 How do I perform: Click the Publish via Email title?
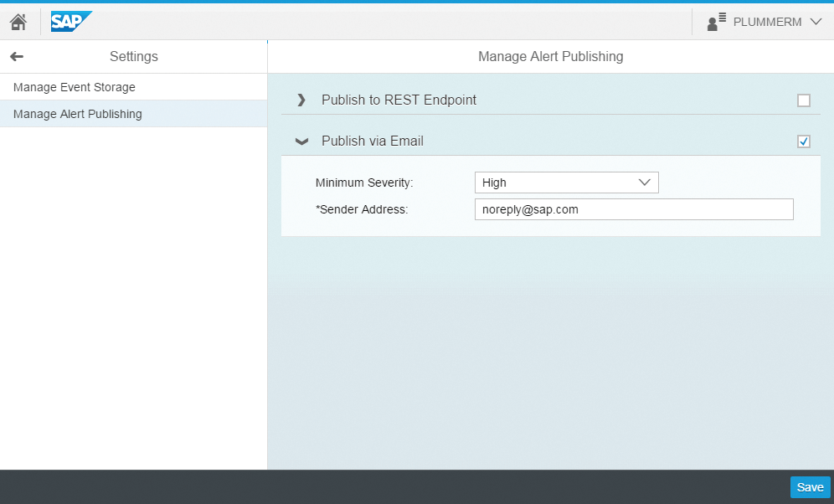[373, 141]
